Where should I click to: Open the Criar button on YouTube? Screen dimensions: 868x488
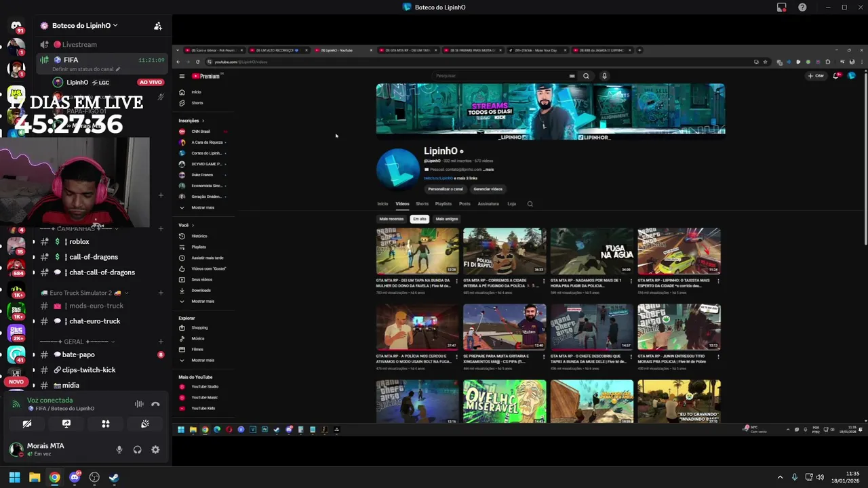tap(816, 76)
